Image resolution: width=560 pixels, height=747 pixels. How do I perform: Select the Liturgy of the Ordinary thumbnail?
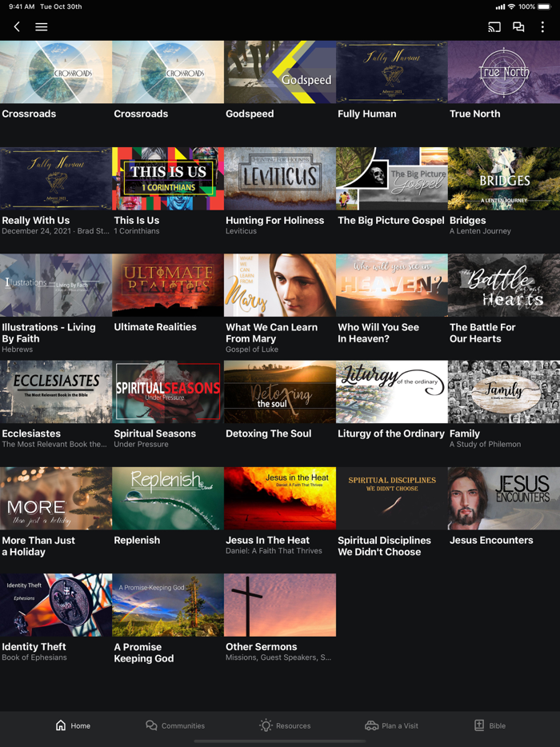[392, 391]
